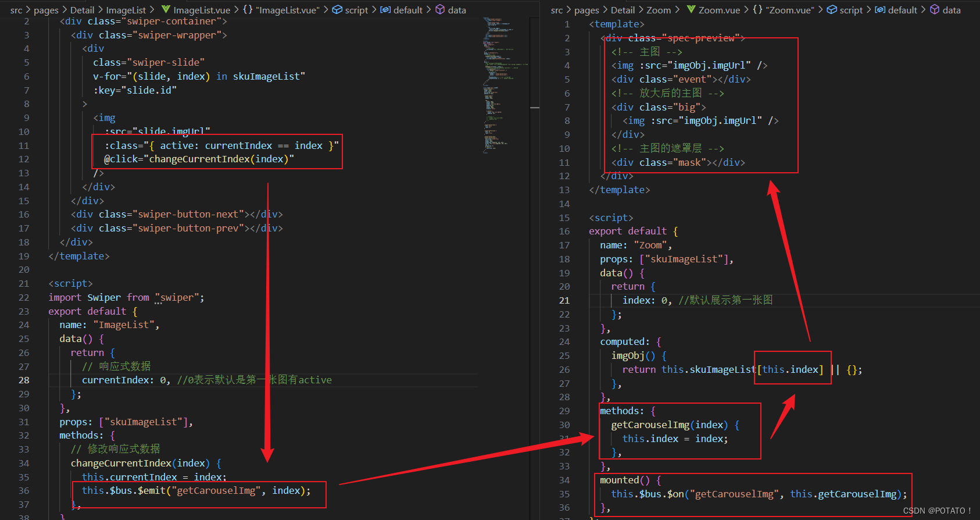The width and height of the screenshot is (980, 520).
Task: Click the :class active currentIndex line
Action: point(221,145)
